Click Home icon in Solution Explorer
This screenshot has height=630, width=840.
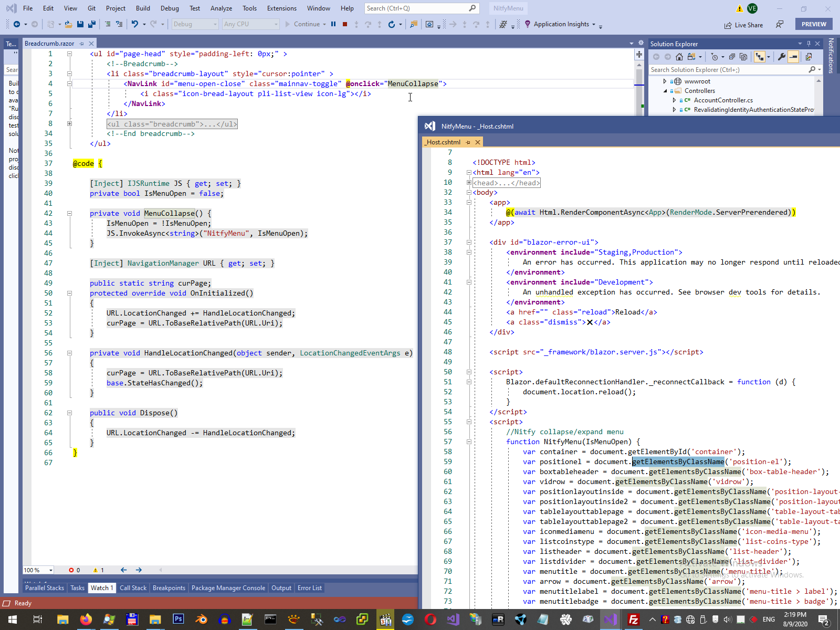click(x=679, y=57)
